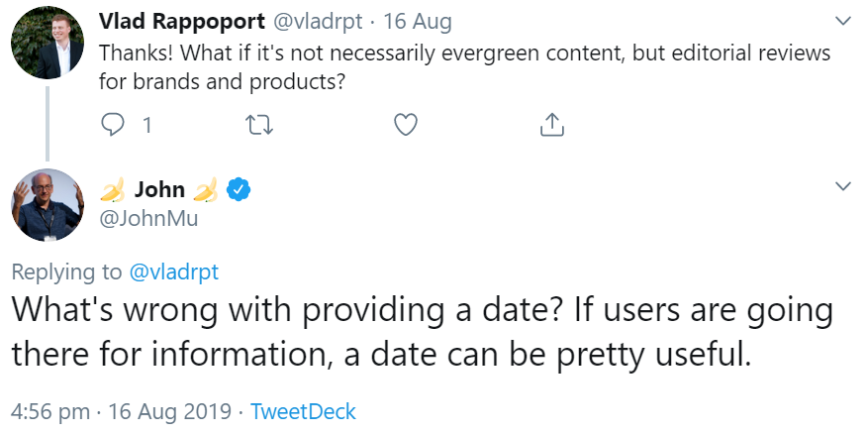Share Vlad's tweet via share icon

pyautogui.click(x=551, y=125)
